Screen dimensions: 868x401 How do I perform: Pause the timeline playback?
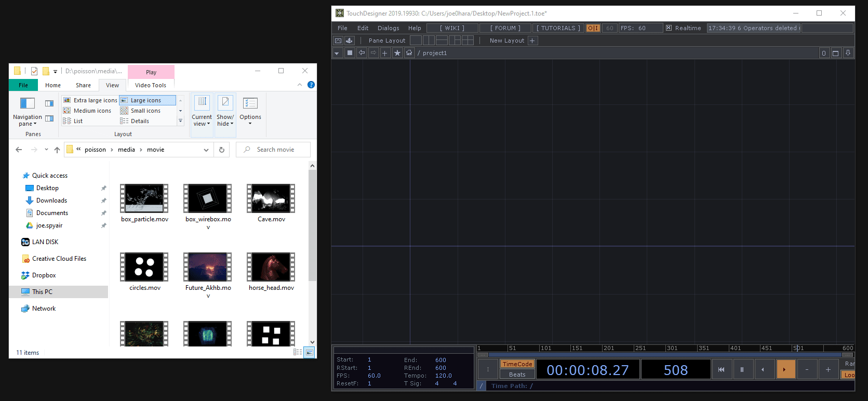point(742,370)
